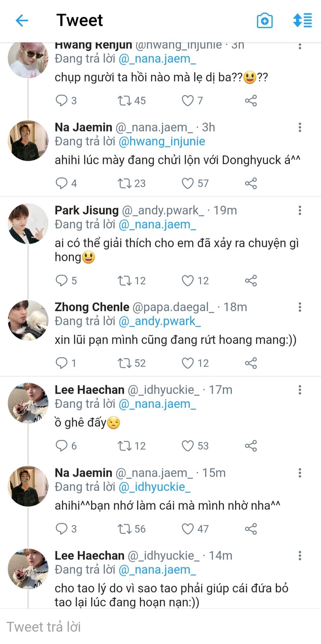The width and height of the screenshot is (321, 644).
Task: Open Zhong Chenle's profile picture
Action: pyautogui.click(x=28, y=320)
